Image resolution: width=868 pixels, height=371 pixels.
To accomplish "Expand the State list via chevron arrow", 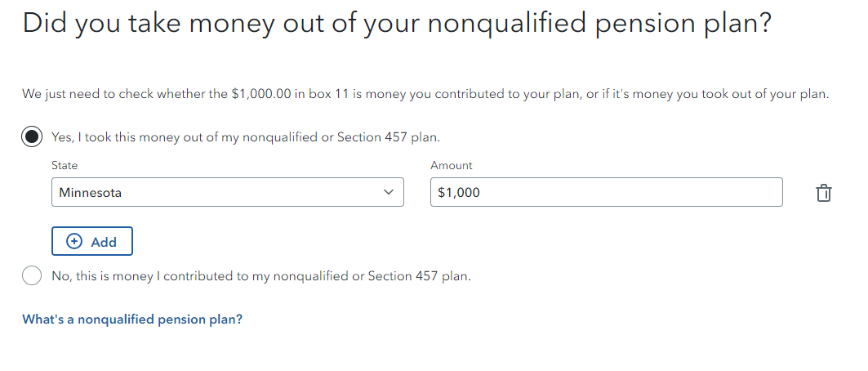I will [389, 192].
